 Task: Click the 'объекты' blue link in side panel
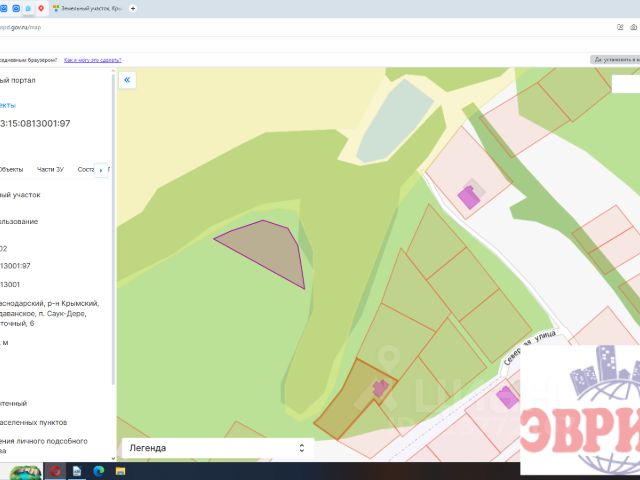pyautogui.click(x=8, y=105)
